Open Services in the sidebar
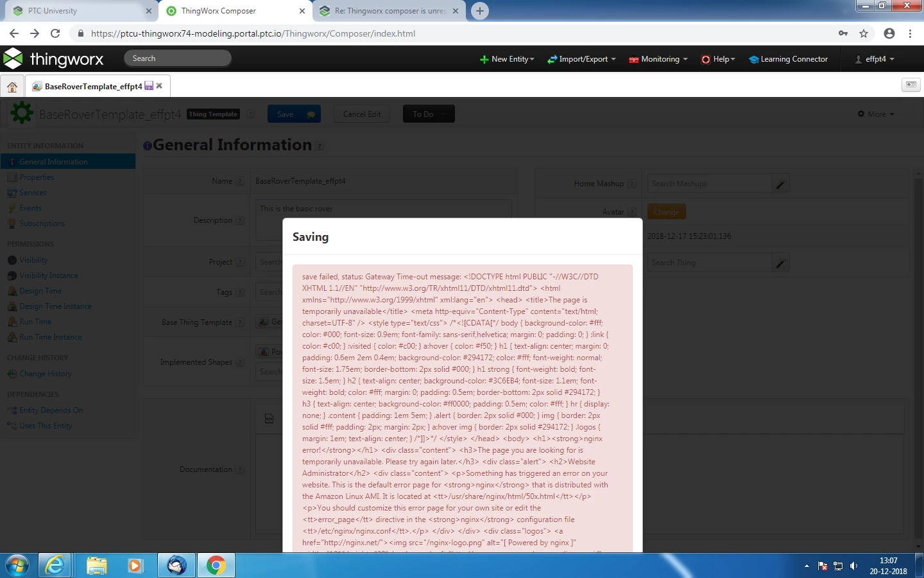Viewport: 924px width, 578px height. (33, 193)
